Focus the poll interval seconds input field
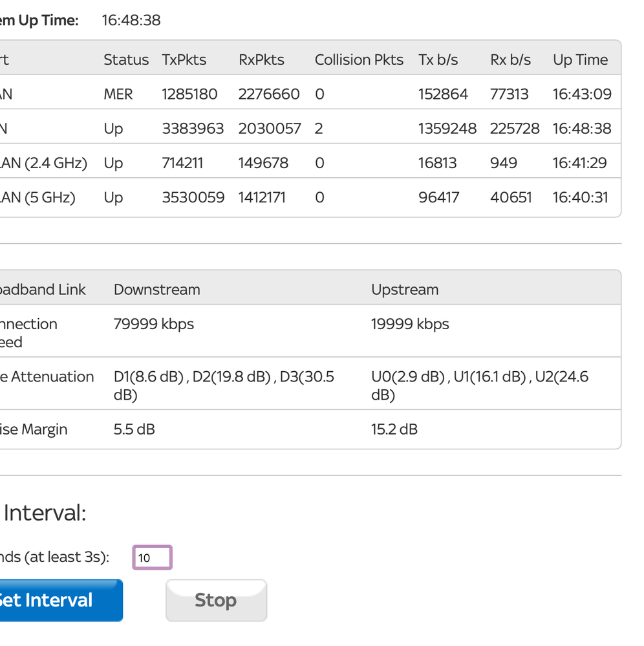 point(153,557)
